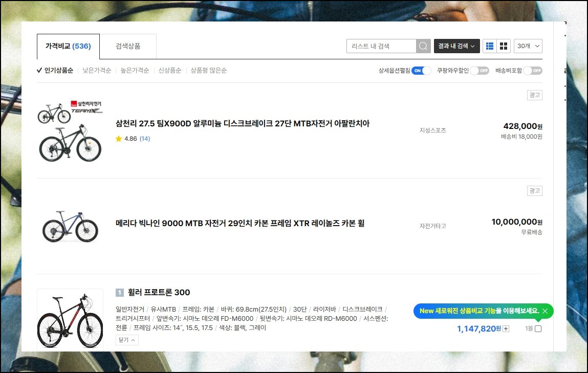Viewport: 588px width, 373px height.
Task: Click the 10,000,000원 price
Action: [517, 222]
